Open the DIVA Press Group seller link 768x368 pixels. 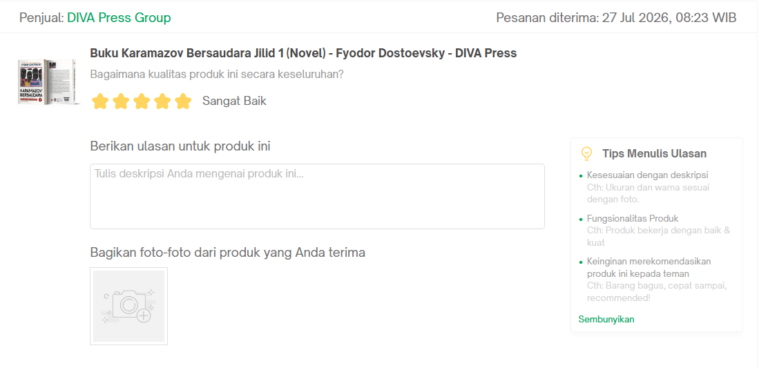point(119,18)
